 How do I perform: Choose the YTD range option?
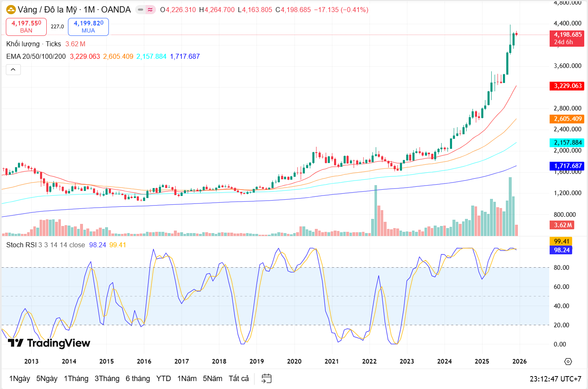163,379
